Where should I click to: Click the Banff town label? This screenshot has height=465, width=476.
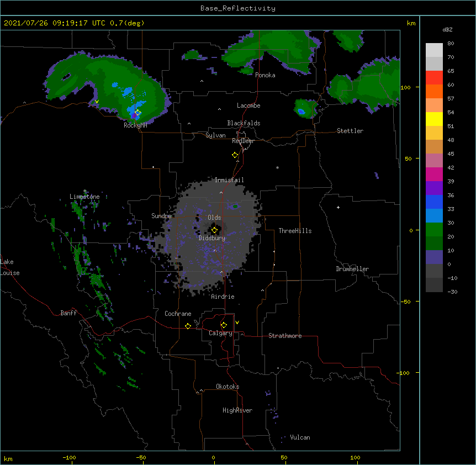click(68, 313)
